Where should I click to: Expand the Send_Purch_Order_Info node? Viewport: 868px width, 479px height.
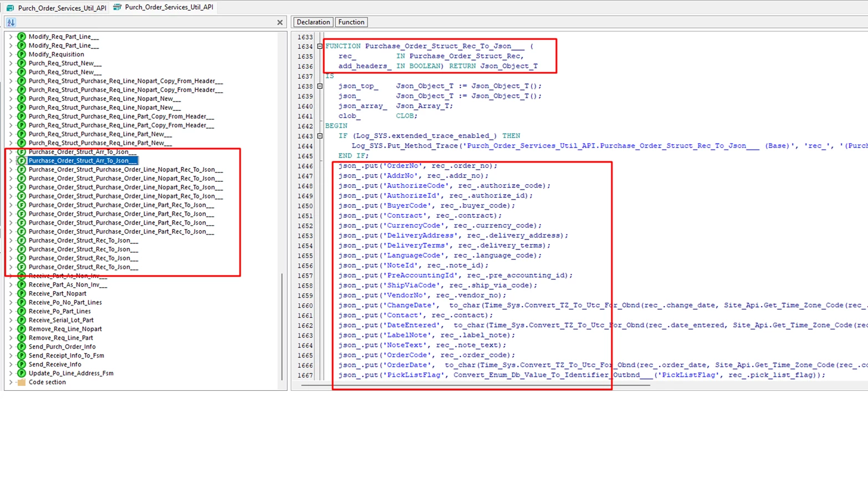click(11, 346)
